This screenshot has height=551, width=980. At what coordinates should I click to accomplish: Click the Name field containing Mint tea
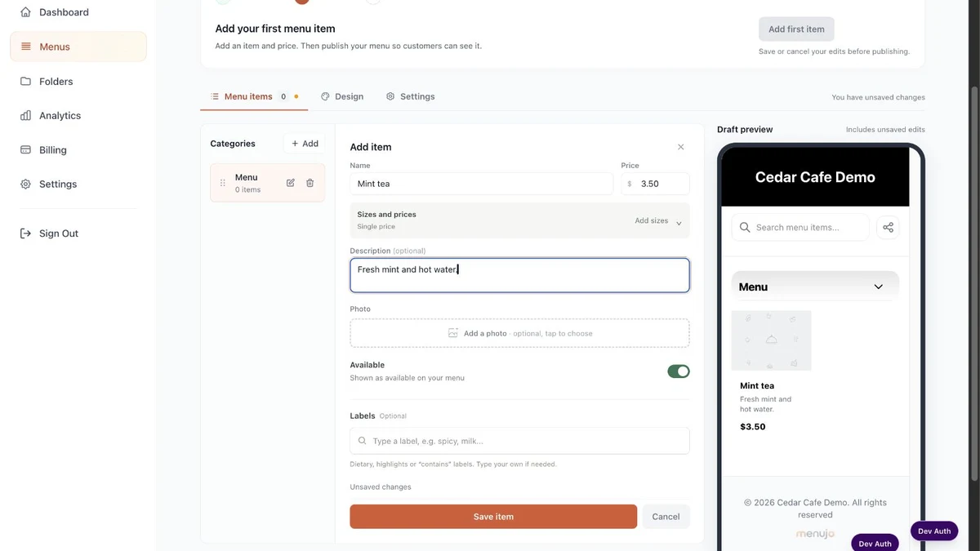pos(482,184)
